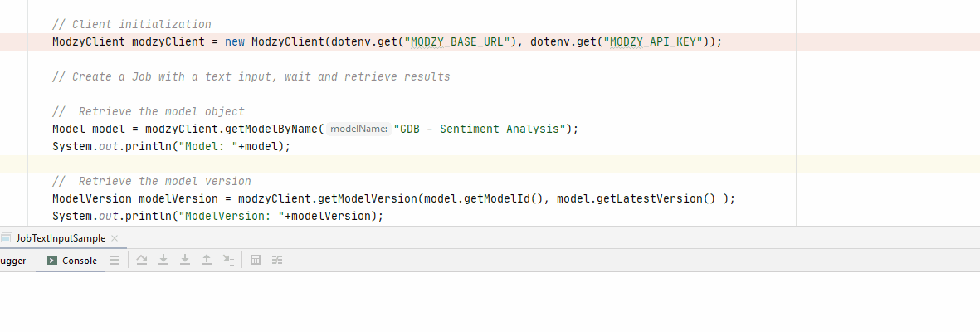980x332 pixels.
Task: Click the Step Over debugger icon
Action: pyautogui.click(x=142, y=260)
